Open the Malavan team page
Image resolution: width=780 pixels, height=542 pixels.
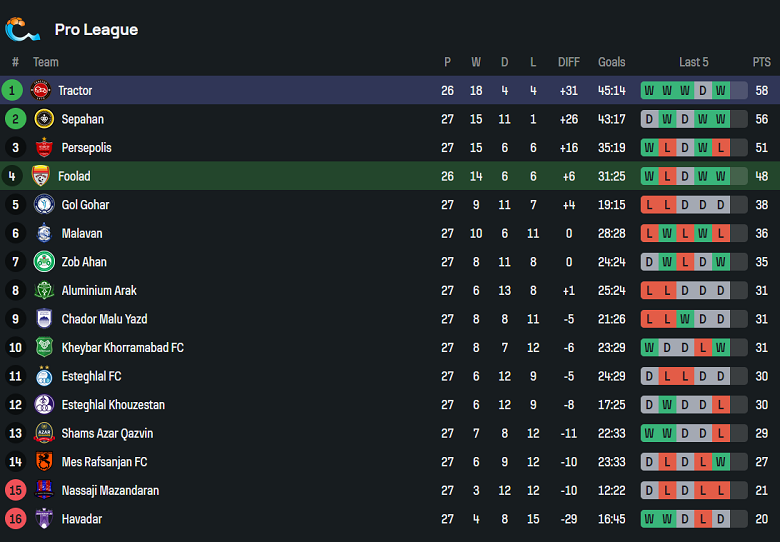(x=82, y=234)
